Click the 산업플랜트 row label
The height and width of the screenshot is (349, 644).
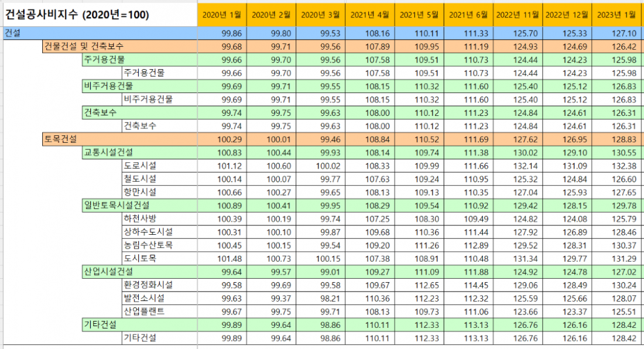coord(143,311)
